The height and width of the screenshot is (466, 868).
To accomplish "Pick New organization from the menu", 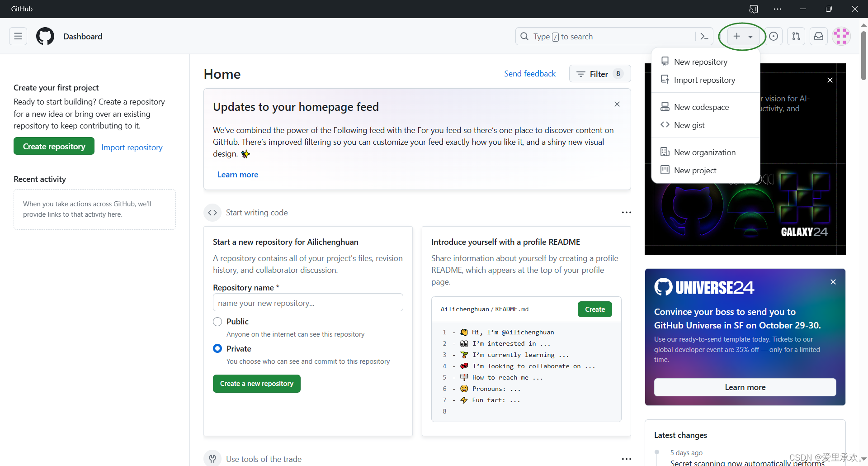I will [705, 152].
